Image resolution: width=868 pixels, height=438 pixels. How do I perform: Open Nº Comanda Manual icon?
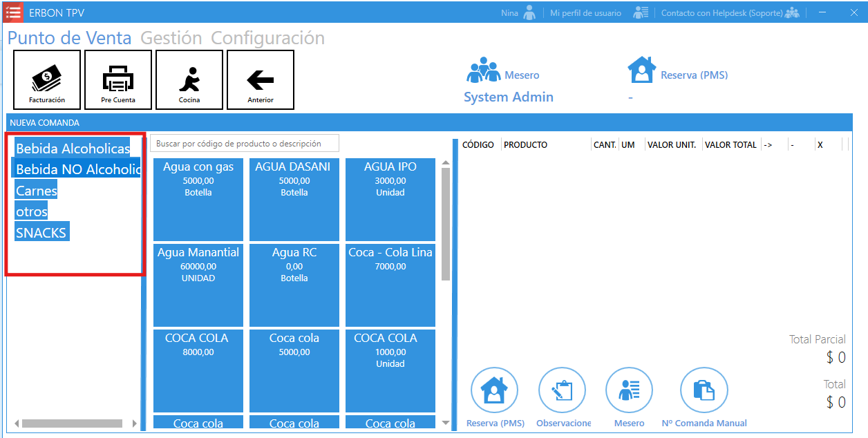(x=704, y=391)
